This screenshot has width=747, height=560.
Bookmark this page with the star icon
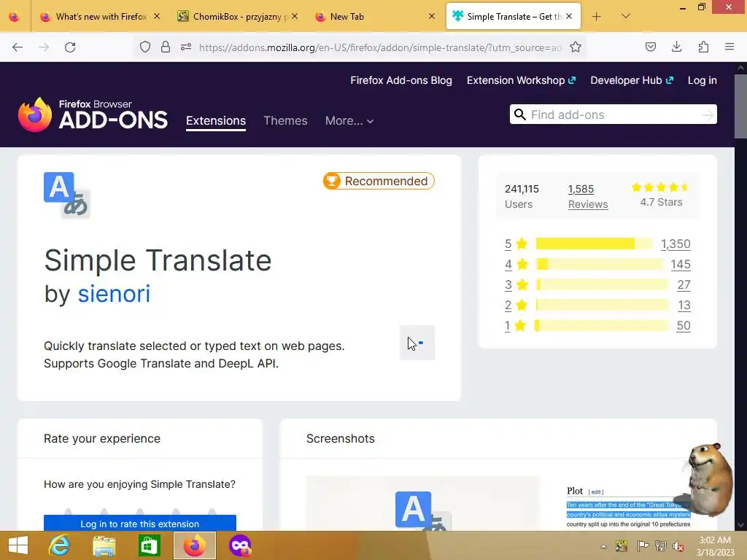[576, 47]
